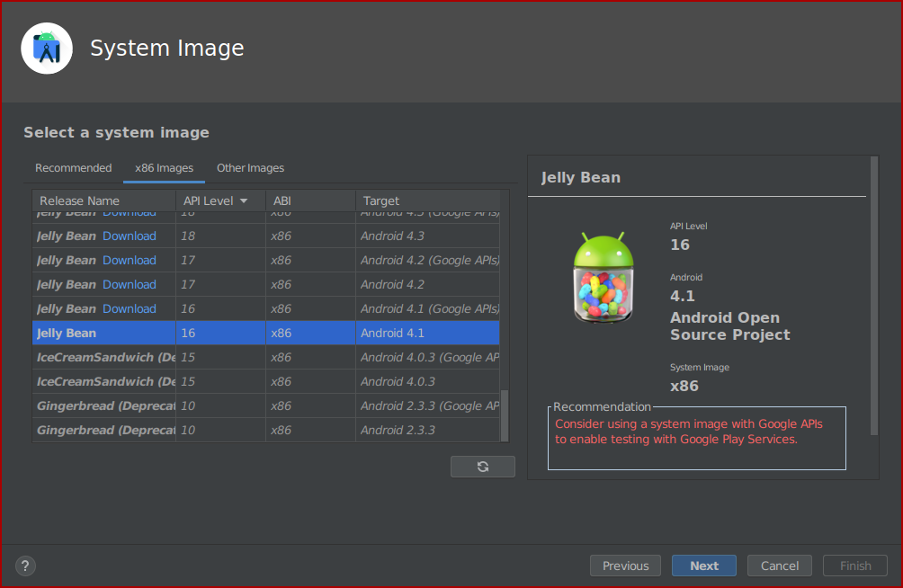Click the Jelly Bean details panel title

point(580,177)
